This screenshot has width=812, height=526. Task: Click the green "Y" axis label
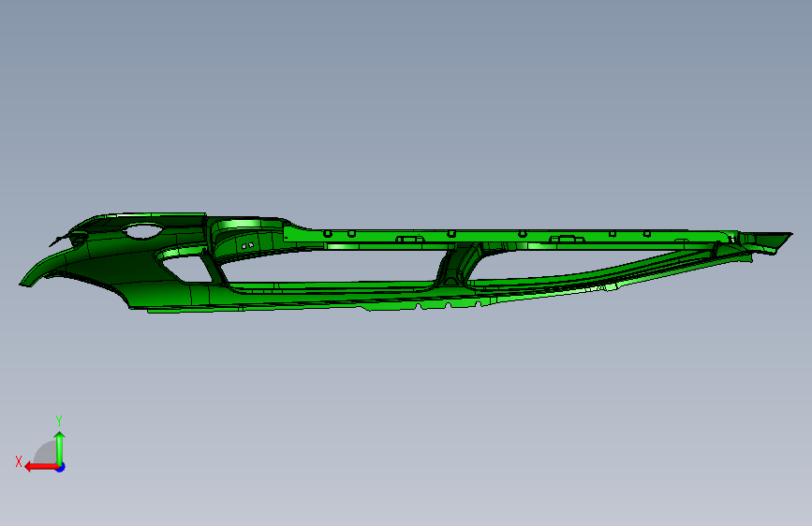tap(59, 421)
